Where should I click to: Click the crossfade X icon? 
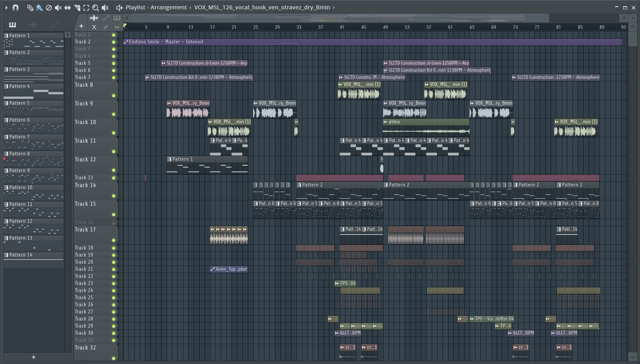(94, 27)
